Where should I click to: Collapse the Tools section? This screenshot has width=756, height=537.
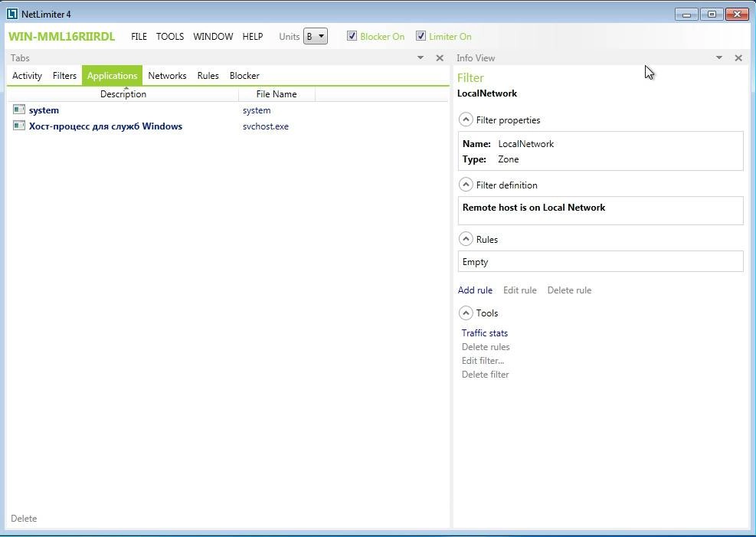(465, 313)
